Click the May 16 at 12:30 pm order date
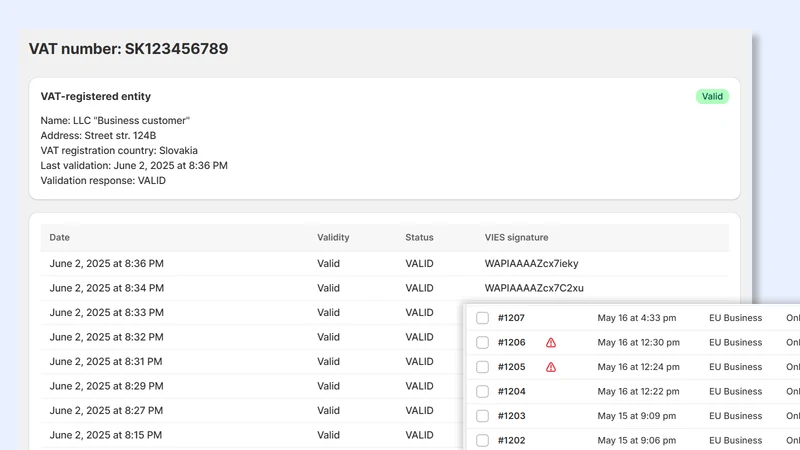The height and width of the screenshot is (450, 800). pyautogui.click(x=638, y=342)
